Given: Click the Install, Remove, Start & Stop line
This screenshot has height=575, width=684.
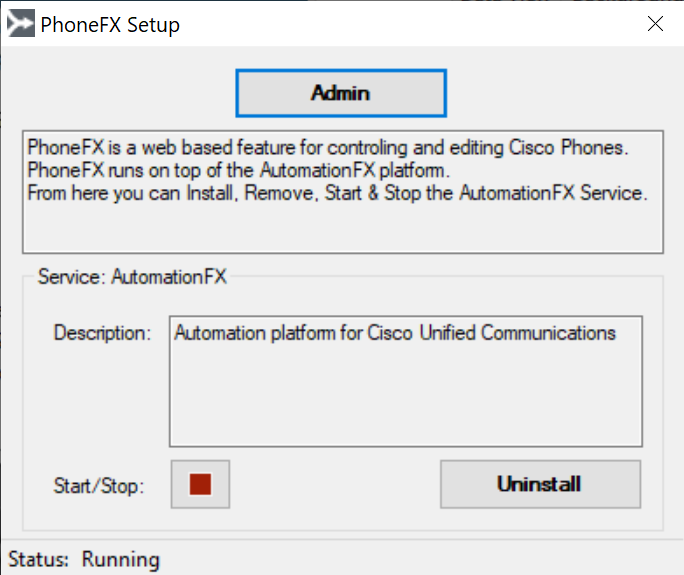Looking at the screenshot, I should pyautogui.click(x=337, y=193).
